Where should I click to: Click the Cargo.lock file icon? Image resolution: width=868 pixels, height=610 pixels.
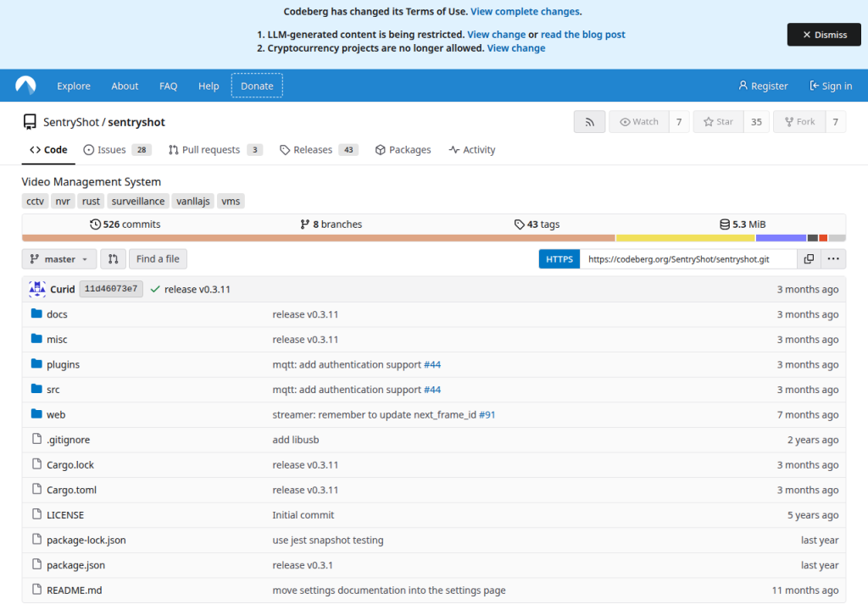click(x=36, y=464)
